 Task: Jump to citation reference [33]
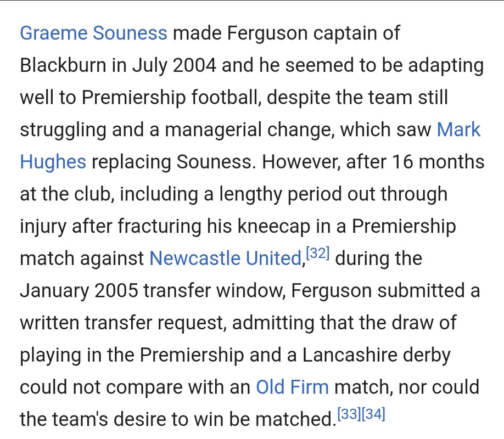(349, 414)
